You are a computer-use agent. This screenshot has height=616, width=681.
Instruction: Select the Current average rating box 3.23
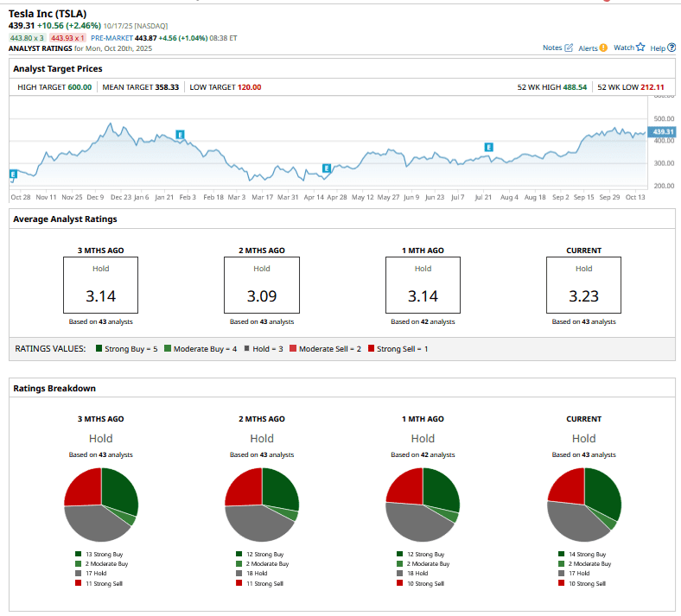click(x=583, y=286)
